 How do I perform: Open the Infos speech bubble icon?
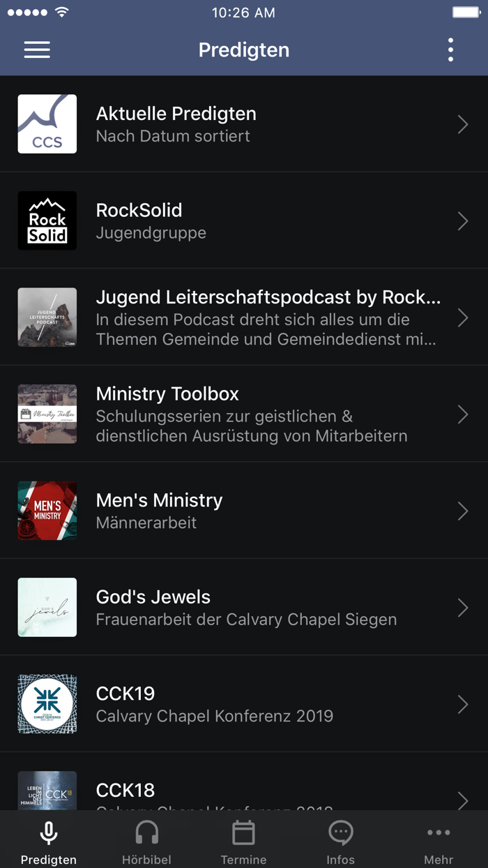(x=341, y=832)
